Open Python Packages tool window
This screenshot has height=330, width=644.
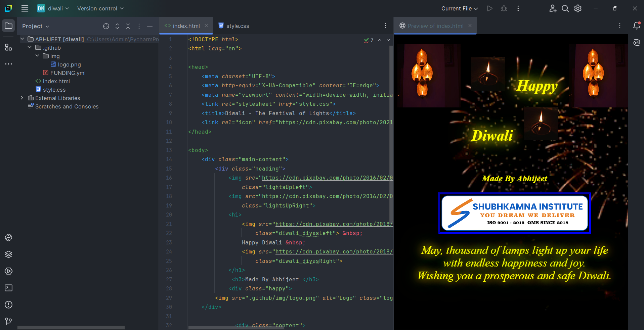click(9, 254)
